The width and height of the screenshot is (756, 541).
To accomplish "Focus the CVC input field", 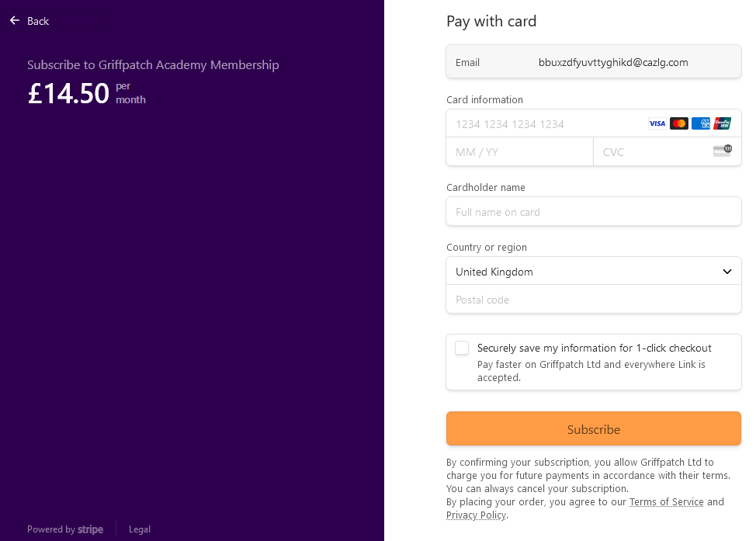I will pos(652,152).
